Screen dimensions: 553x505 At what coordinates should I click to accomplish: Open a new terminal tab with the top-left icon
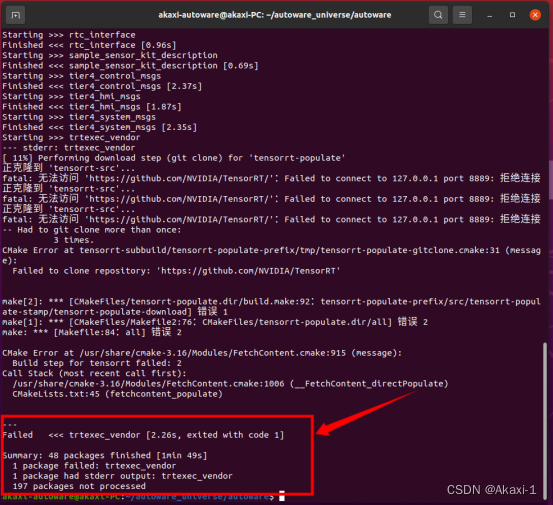[16, 15]
